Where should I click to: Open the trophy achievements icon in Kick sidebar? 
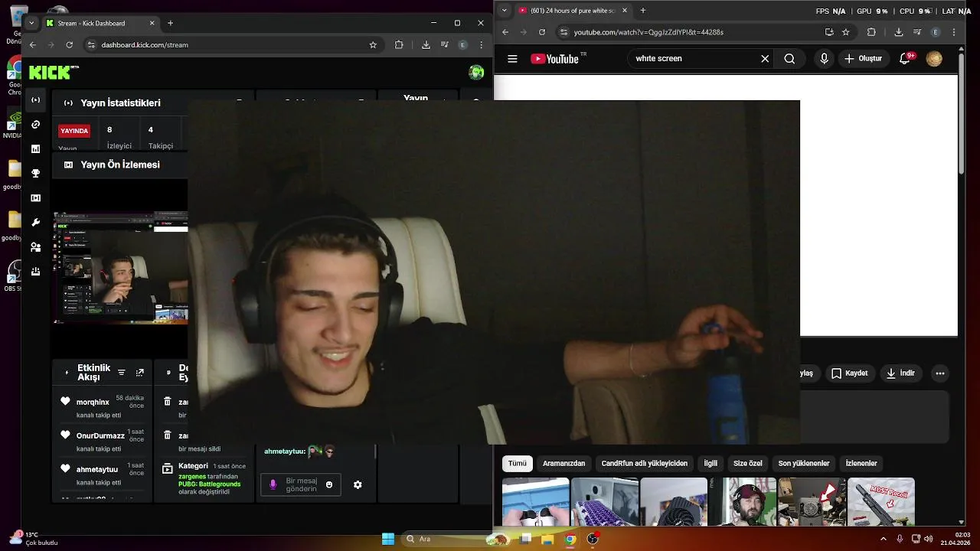pyautogui.click(x=35, y=174)
